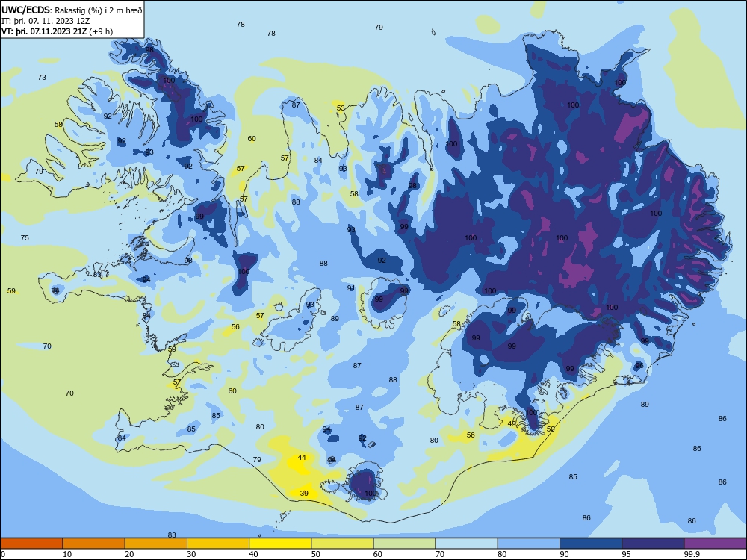Viewport: 747px width, 560px height.
Task: Select the 50–60 yellow-green legend swatch
Action: coord(342,544)
